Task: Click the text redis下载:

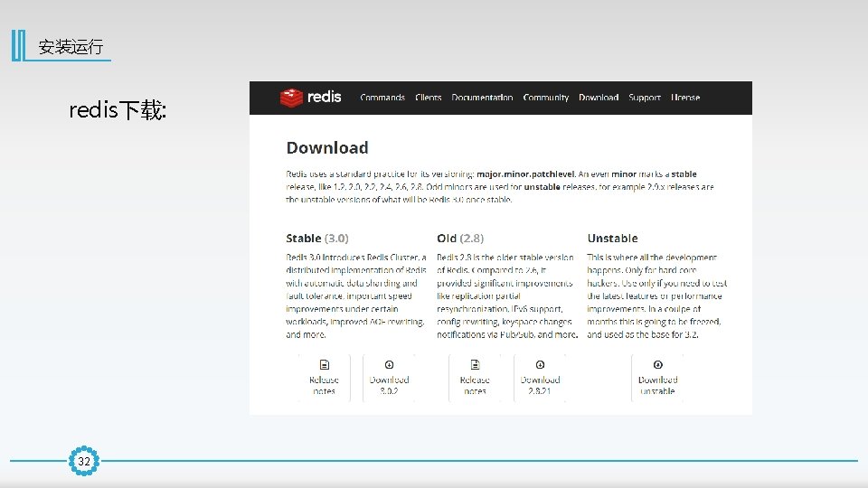Action: pos(118,109)
